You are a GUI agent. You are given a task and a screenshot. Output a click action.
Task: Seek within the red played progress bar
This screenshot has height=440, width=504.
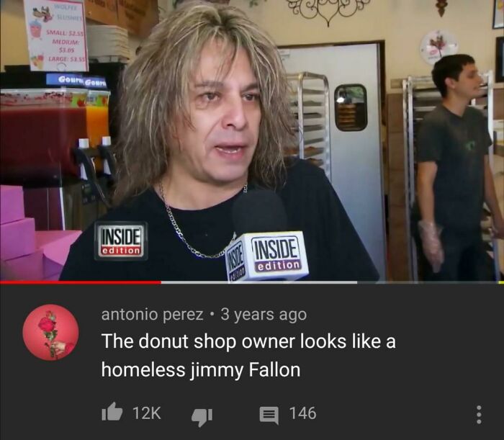81,282
